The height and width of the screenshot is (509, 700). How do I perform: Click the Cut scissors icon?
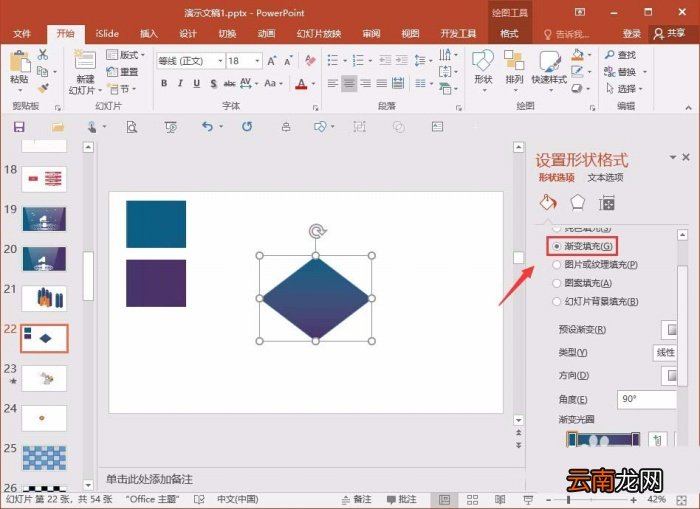coord(43,54)
